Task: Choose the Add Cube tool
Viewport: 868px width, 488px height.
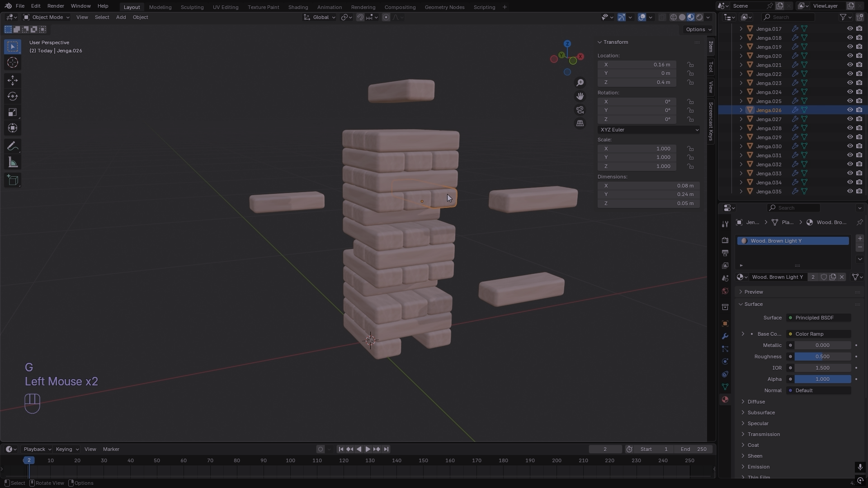Action: click(13, 180)
